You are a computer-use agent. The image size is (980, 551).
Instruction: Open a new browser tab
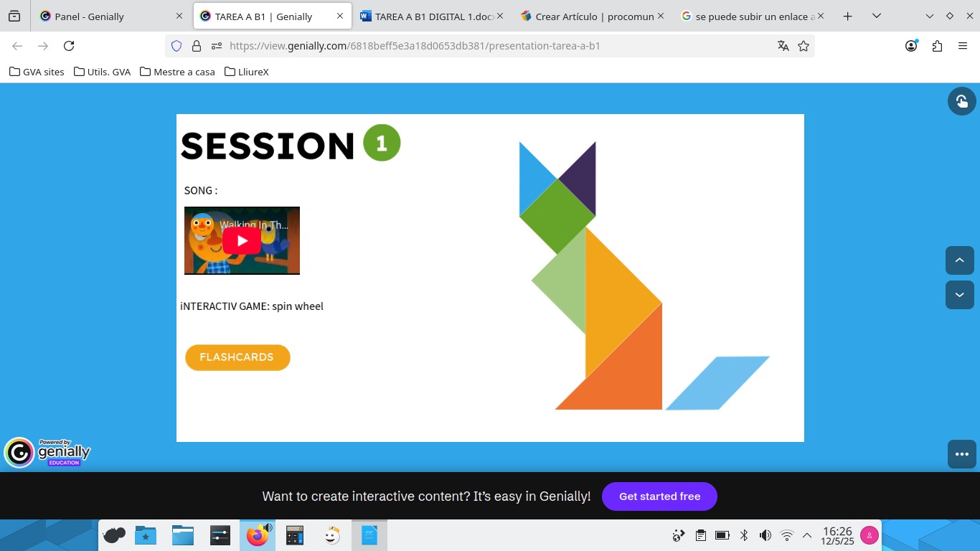pyautogui.click(x=847, y=17)
